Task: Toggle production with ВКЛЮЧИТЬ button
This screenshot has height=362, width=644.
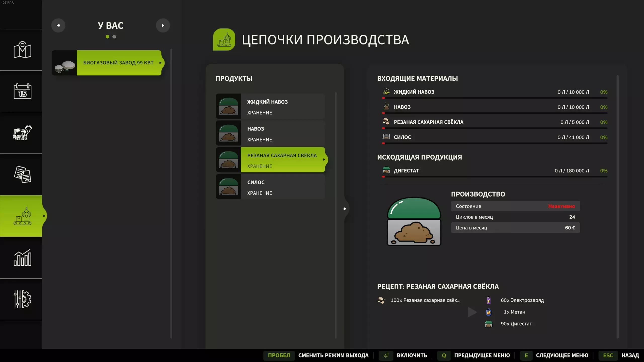Action: tap(412, 355)
